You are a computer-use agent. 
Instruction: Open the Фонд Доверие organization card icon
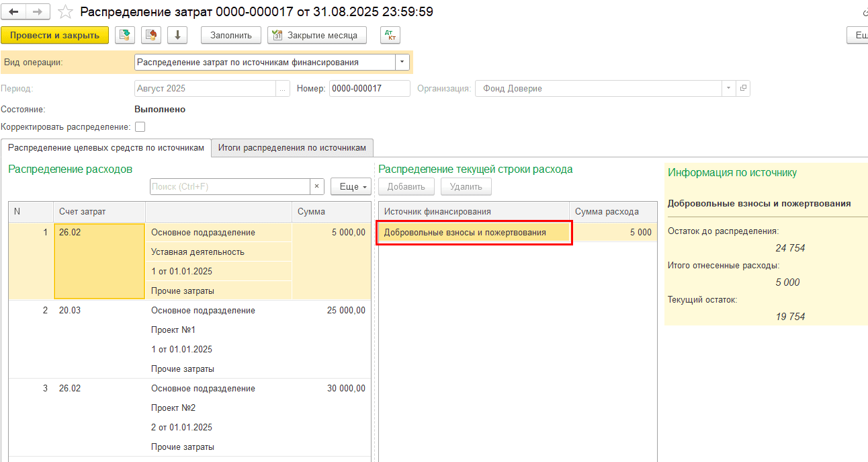743,88
